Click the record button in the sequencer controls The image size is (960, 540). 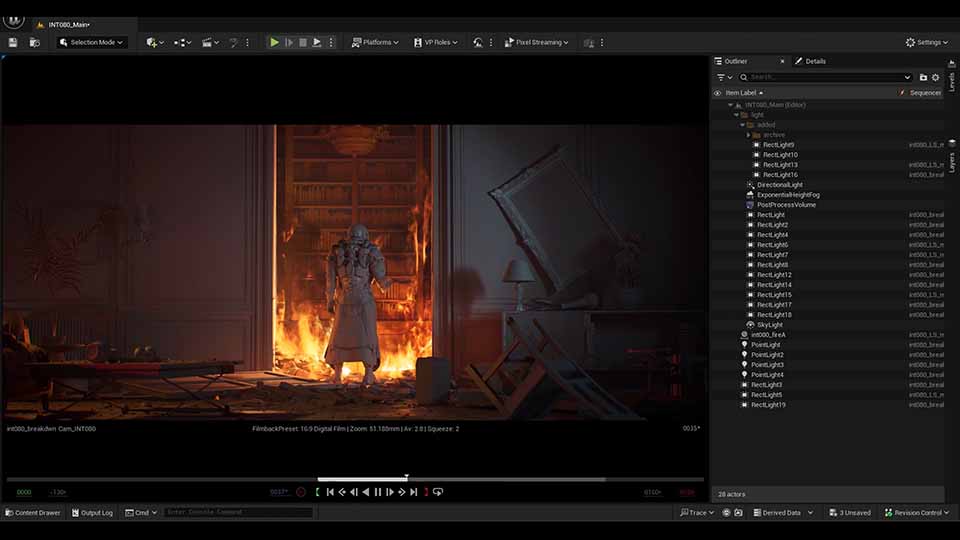click(x=301, y=492)
